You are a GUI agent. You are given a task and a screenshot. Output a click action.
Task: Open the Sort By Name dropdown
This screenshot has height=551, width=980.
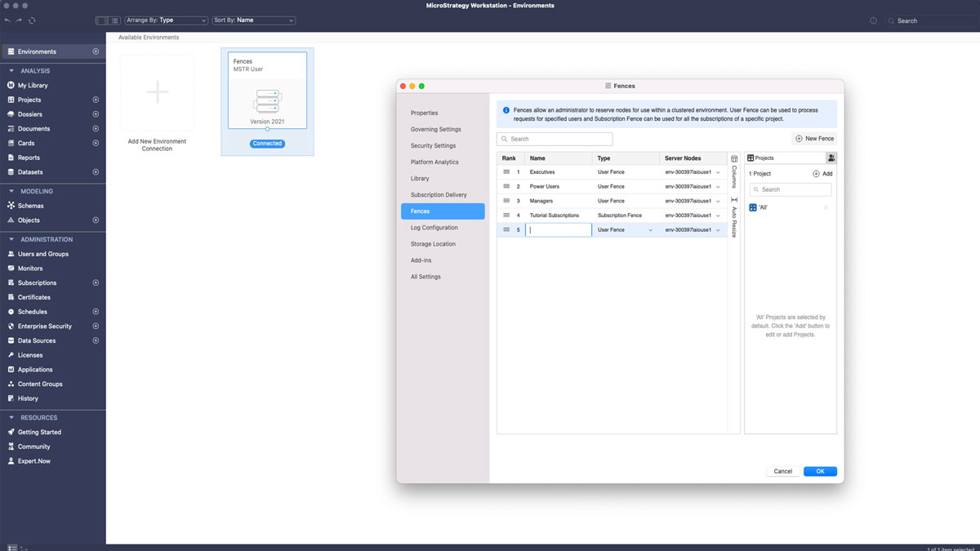click(253, 20)
